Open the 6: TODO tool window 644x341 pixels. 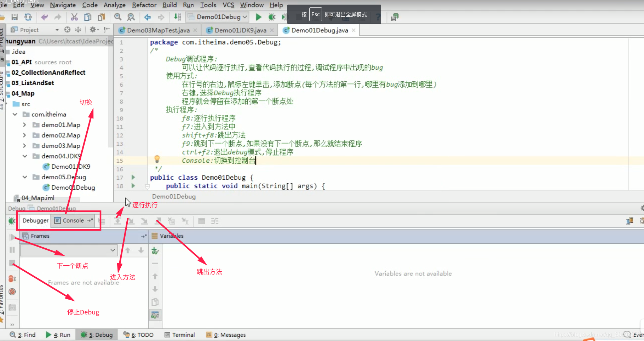tap(138, 335)
